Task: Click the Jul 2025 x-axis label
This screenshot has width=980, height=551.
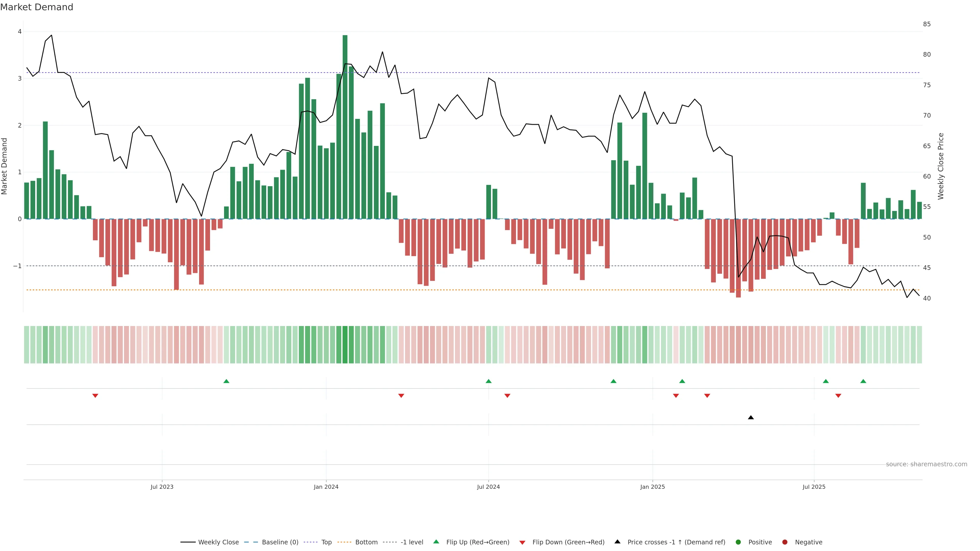Action: (814, 487)
